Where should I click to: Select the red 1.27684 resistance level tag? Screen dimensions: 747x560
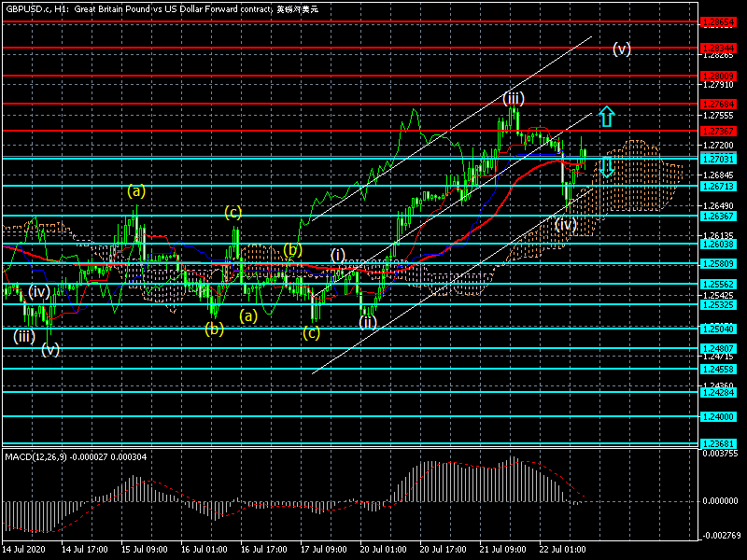719,104
